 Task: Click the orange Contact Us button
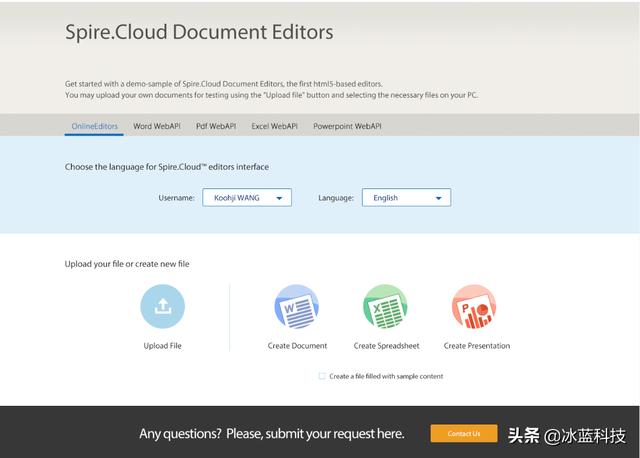[464, 434]
